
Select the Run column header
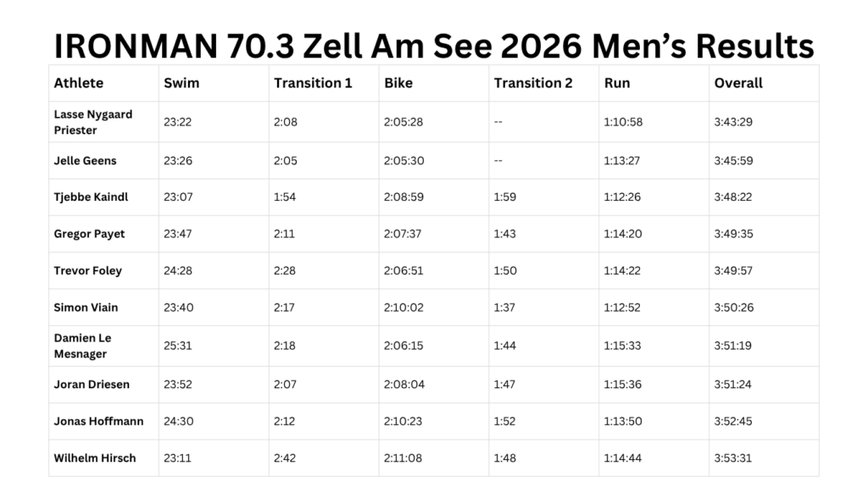[617, 83]
